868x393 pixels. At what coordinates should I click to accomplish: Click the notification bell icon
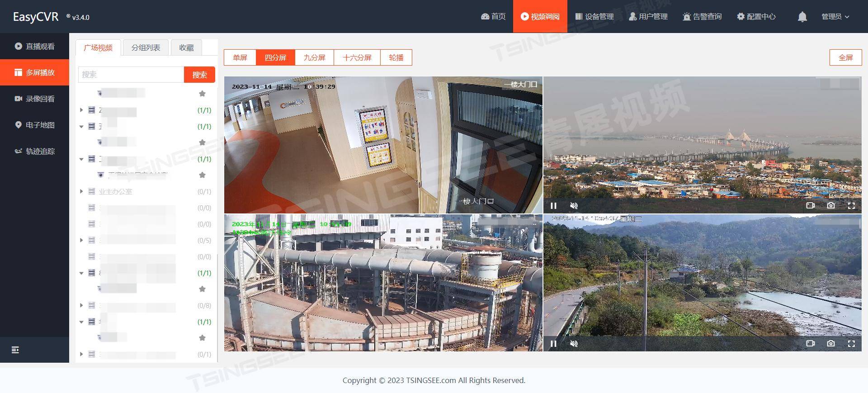[x=802, y=17]
